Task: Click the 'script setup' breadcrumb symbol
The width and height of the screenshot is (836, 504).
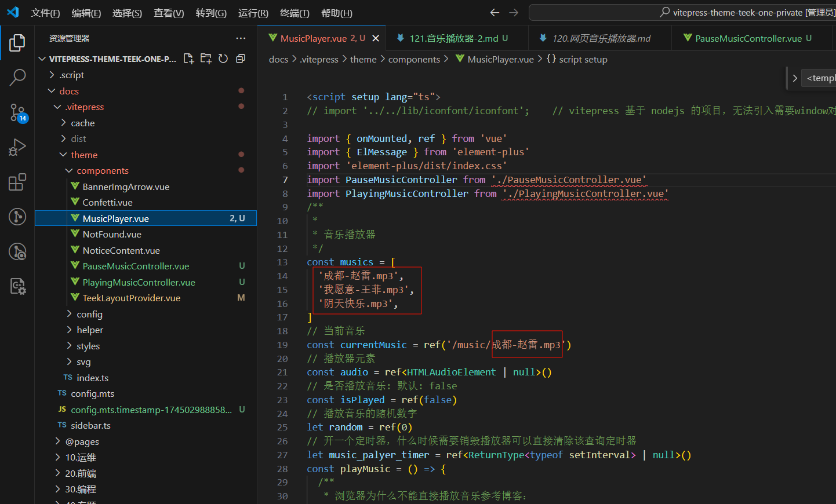Action: pyautogui.click(x=577, y=59)
